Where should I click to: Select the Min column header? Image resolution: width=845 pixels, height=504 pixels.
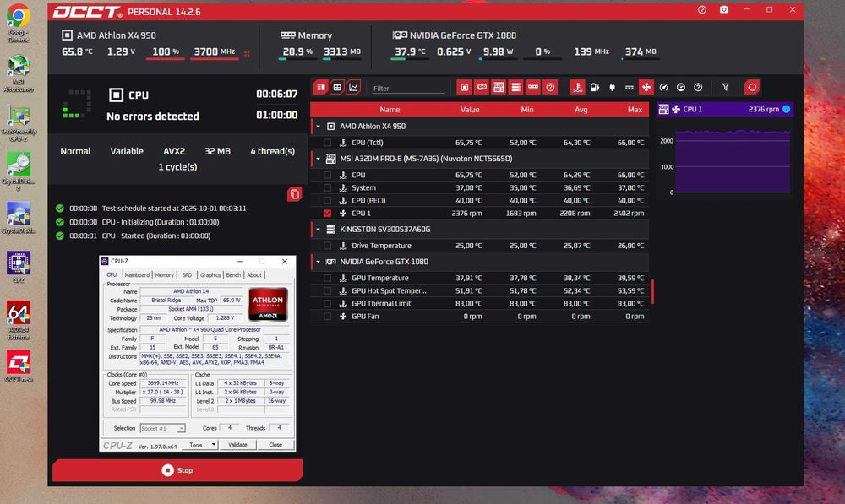pyautogui.click(x=527, y=109)
